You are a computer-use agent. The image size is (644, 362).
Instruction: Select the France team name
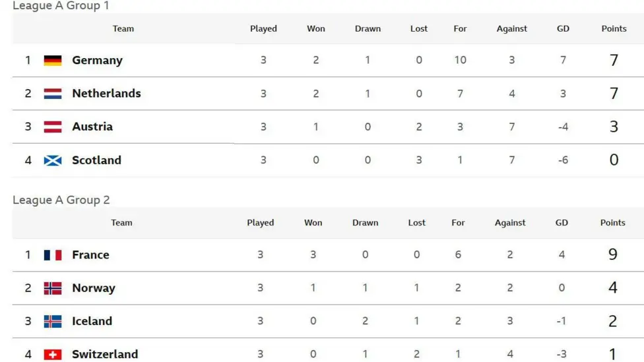click(91, 255)
